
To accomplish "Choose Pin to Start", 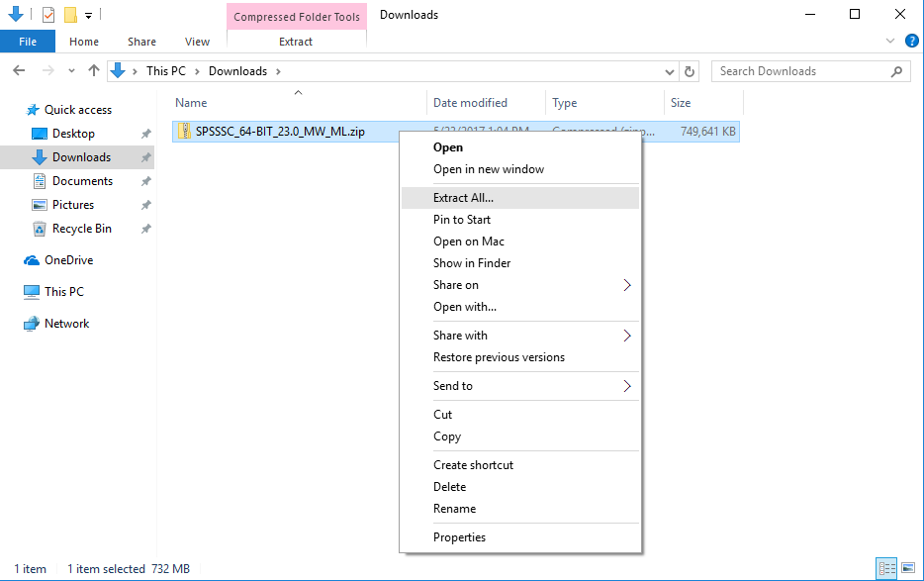I will [461, 220].
